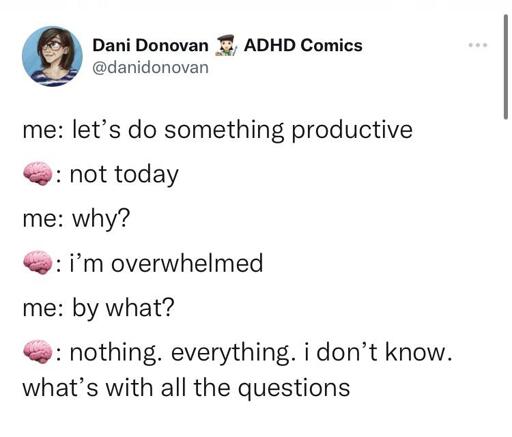The height and width of the screenshot is (437, 512).
Task: Open Dani Donovan's profile avatar
Action: coord(52,56)
